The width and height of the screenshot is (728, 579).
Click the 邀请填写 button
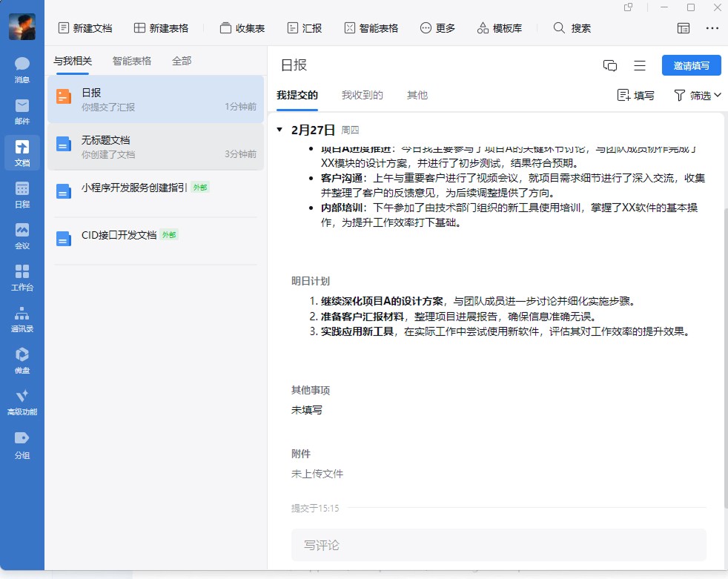[691, 65]
